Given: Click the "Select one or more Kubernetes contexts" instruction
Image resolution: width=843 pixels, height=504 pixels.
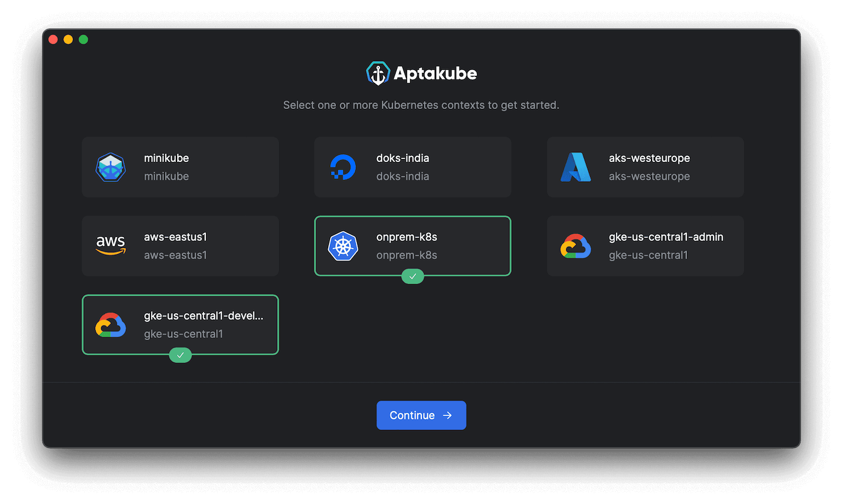Looking at the screenshot, I should click(x=421, y=105).
